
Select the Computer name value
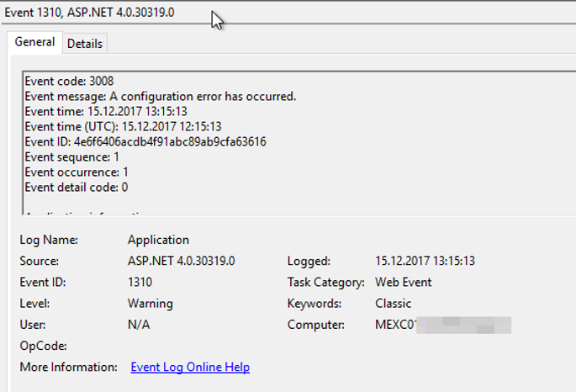coord(442,325)
